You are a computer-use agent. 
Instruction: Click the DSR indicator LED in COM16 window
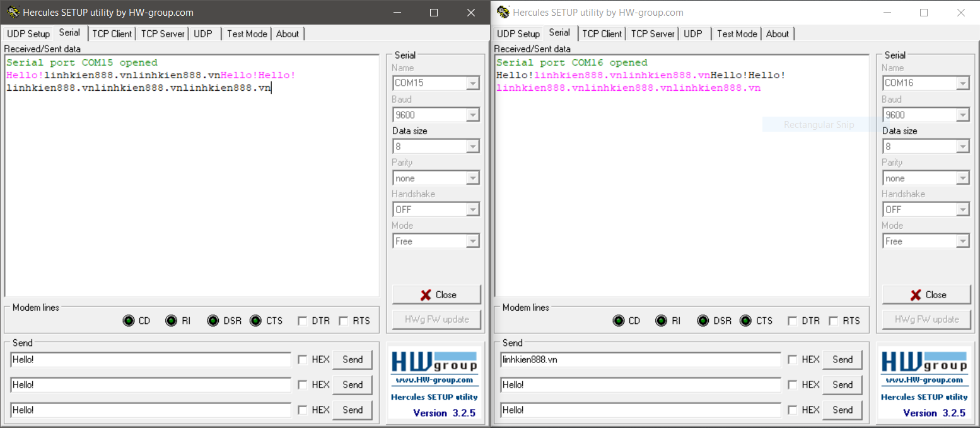coord(703,321)
